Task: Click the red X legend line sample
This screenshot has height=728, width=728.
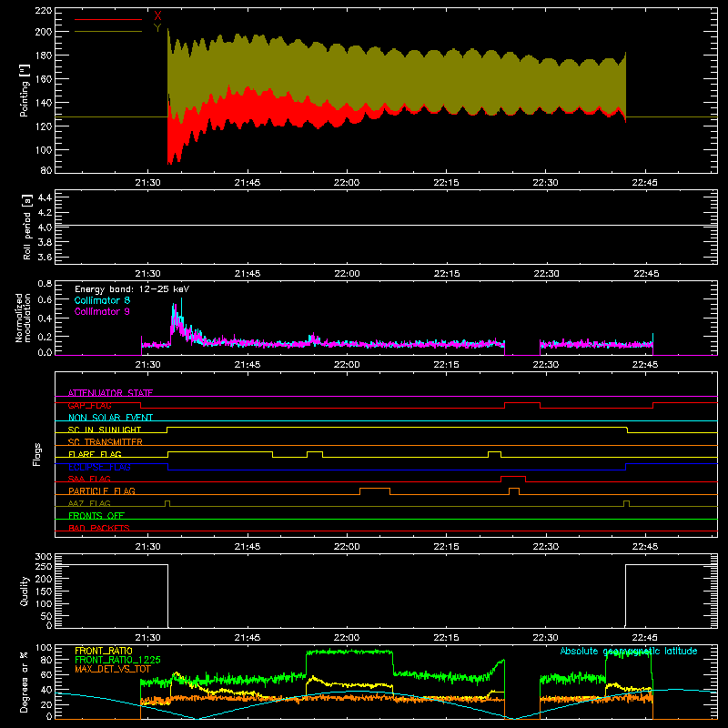Action: (x=108, y=19)
